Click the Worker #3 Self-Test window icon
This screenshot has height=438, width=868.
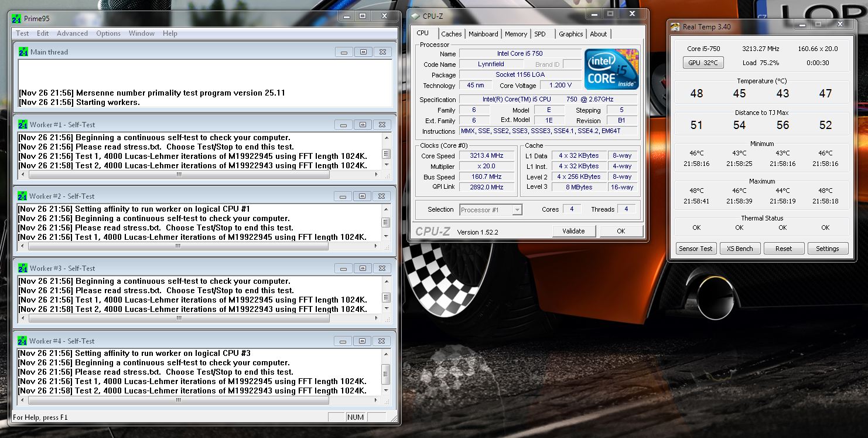click(x=23, y=268)
